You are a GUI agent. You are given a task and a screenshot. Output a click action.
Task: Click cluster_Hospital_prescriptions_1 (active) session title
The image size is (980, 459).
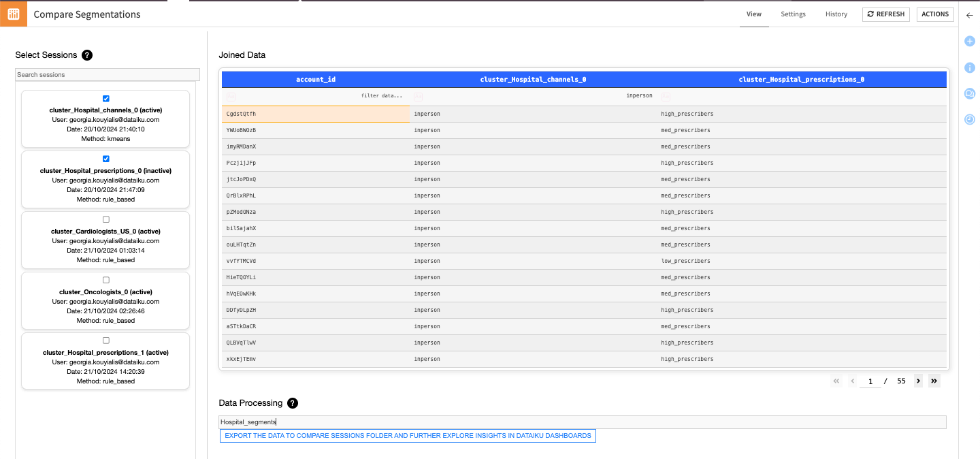point(105,353)
